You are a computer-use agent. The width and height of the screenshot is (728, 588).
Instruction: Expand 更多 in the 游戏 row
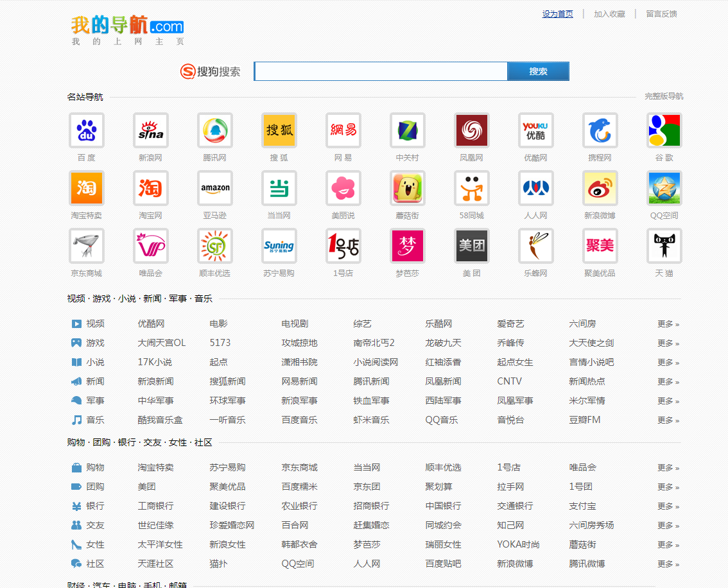coord(668,343)
